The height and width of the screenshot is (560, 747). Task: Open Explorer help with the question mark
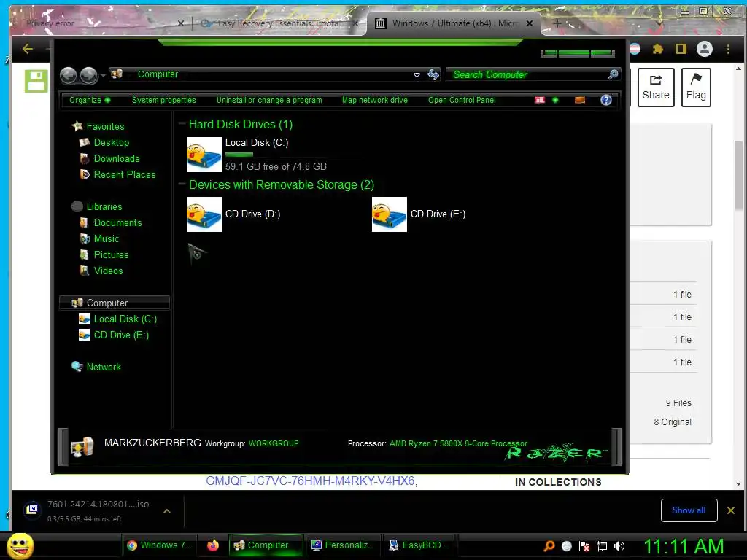click(x=606, y=100)
